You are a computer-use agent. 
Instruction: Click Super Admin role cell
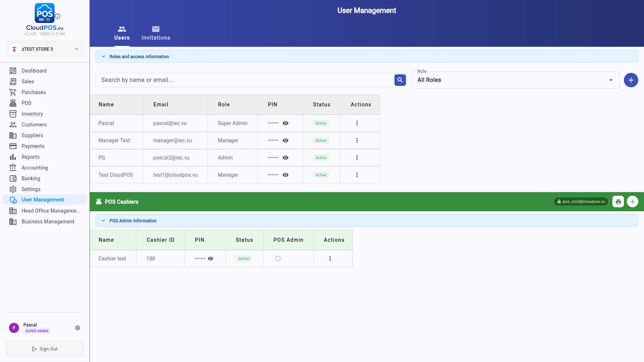pyautogui.click(x=233, y=123)
